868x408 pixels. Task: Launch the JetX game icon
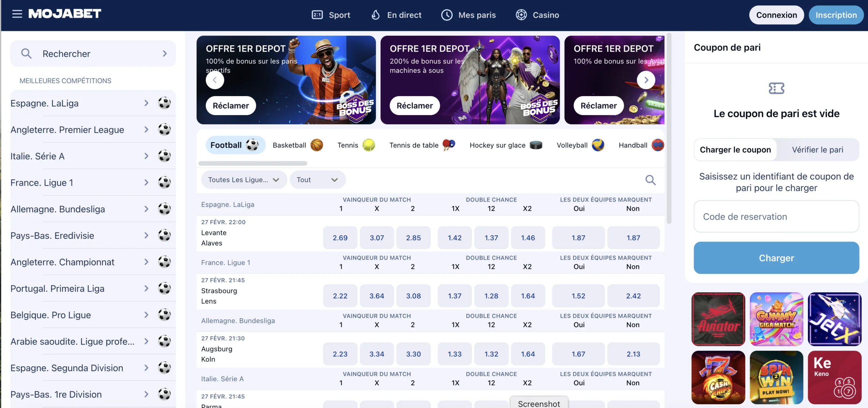coord(834,319)
